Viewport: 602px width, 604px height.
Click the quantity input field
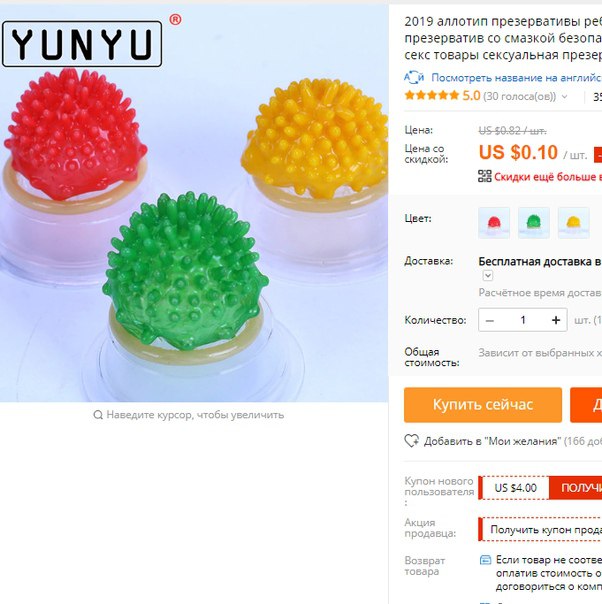coord(523,320)
